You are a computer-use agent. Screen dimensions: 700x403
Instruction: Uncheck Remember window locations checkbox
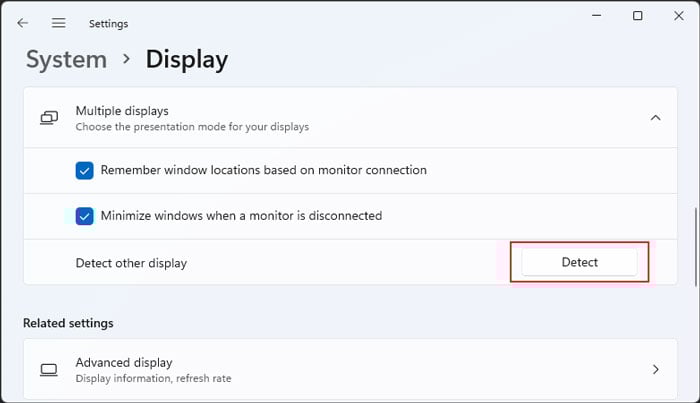[x=85, y=170]
